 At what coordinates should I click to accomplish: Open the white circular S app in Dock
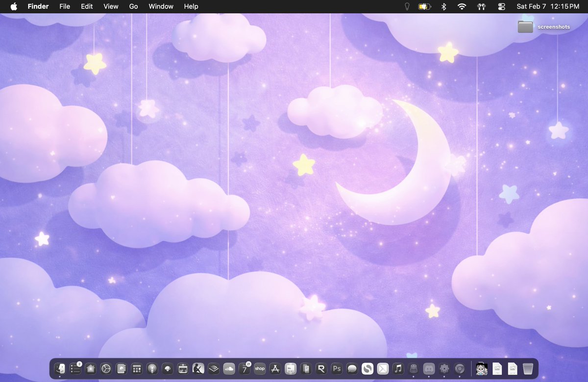pyautogui.click(x=367, y=368)
